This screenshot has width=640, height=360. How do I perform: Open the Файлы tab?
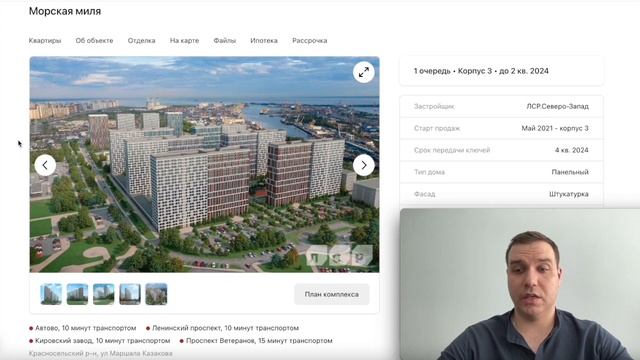[x=224, y=40]
